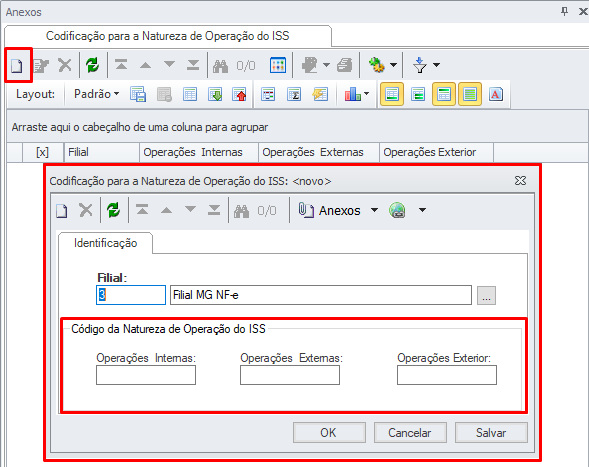The width and height of the screenshot is (589, 467).
Task: Click the Filial code input field
Action: tap(131, 295)
